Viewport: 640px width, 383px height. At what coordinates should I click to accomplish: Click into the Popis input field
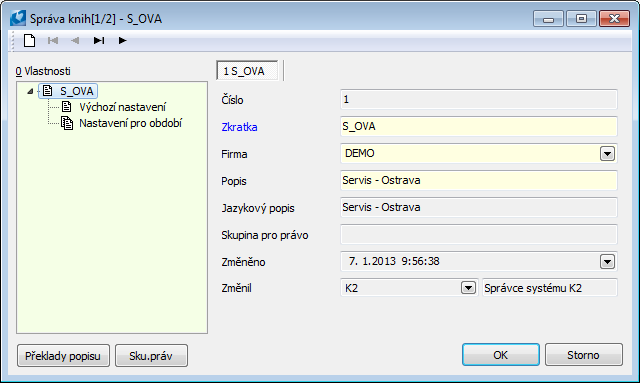pyautogui.click(x=478, y=180)
